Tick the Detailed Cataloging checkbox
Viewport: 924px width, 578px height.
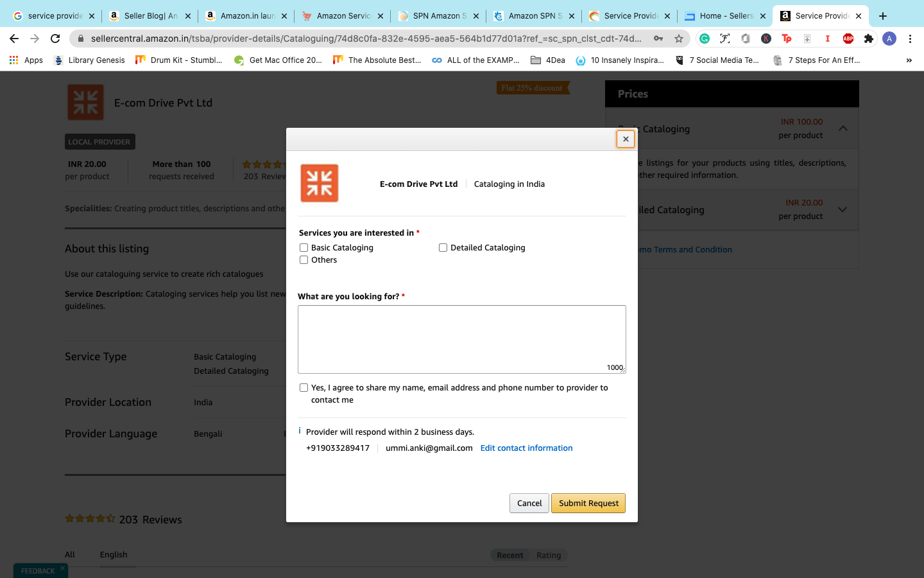443,248
